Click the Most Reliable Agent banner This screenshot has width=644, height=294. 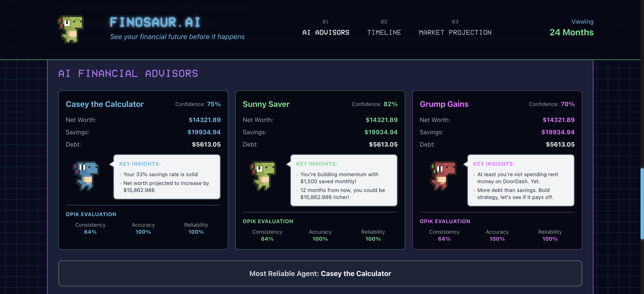click(320, 273)
